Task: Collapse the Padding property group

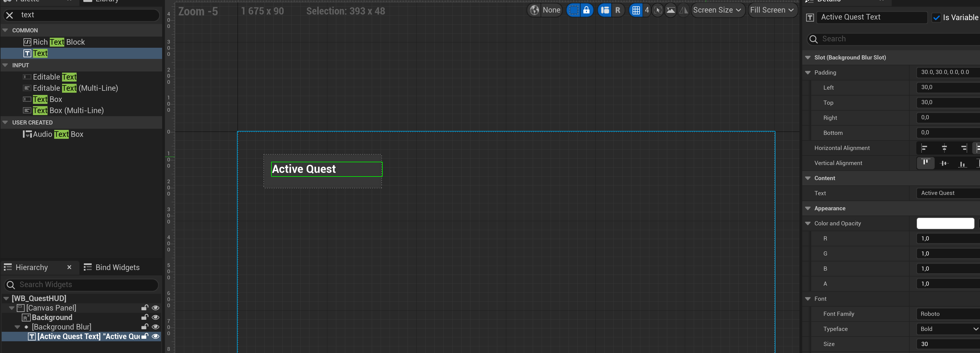Action: pos(808,73)
